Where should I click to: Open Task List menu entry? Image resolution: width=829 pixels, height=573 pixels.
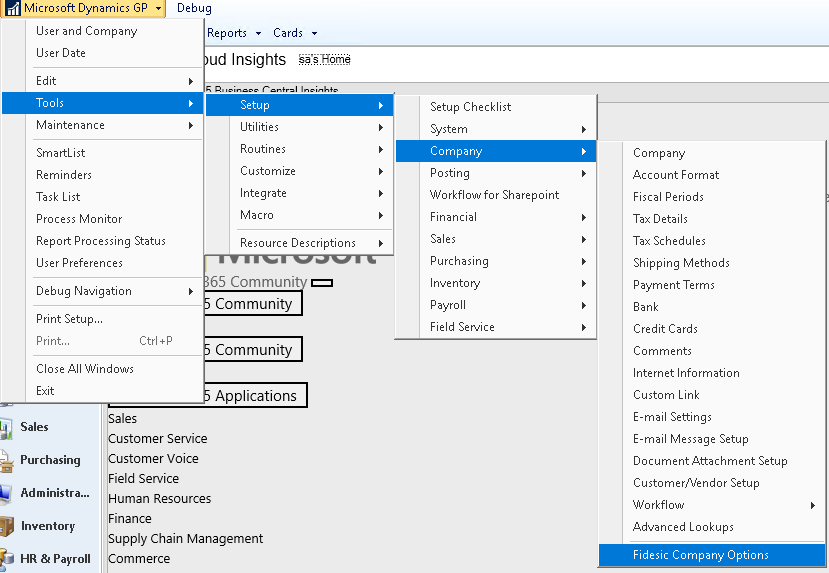pyautogui.click(x=103, y=197)
